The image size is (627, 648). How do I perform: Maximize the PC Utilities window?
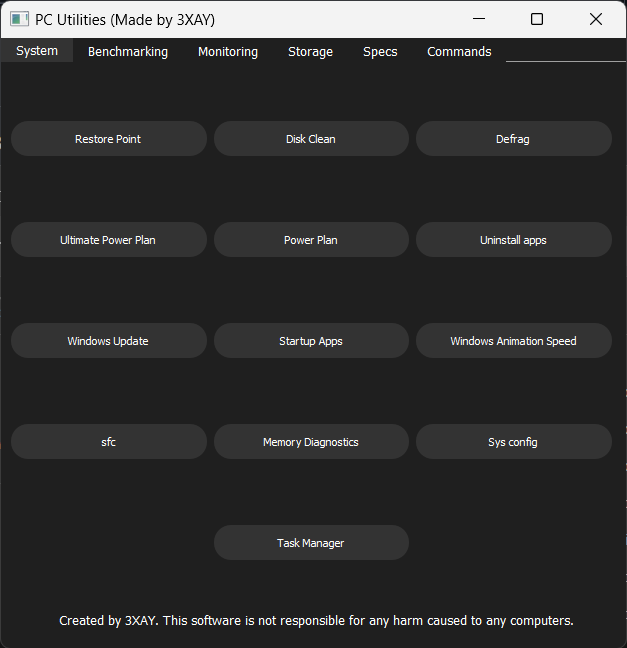537,19
